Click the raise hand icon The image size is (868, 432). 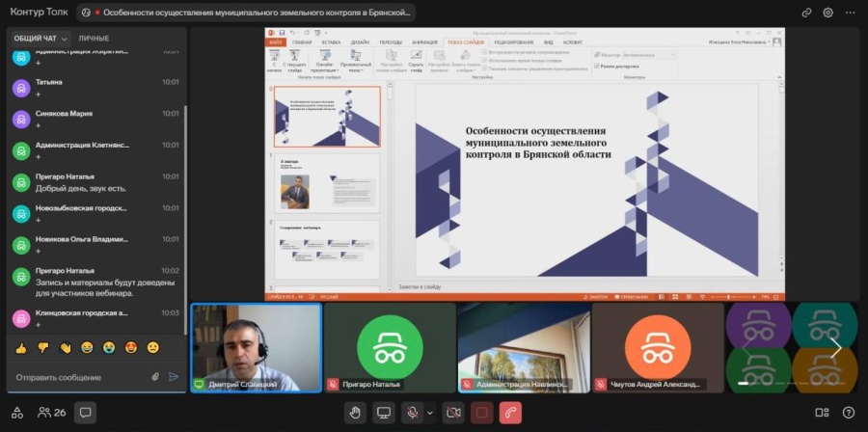(355, 413)
